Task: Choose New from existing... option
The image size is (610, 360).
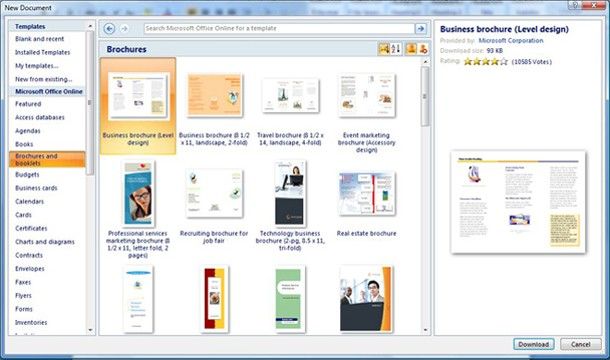Action: pos(44,79)
